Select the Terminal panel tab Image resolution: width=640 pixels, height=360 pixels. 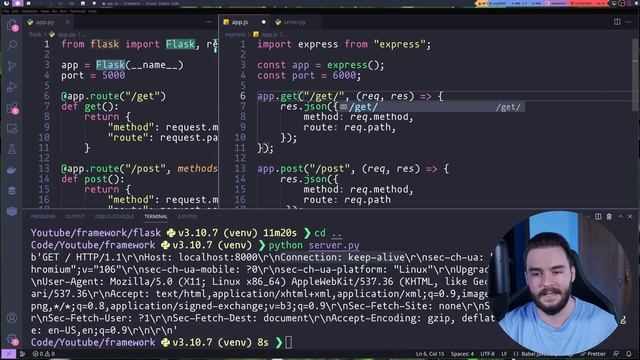(156, 217)
